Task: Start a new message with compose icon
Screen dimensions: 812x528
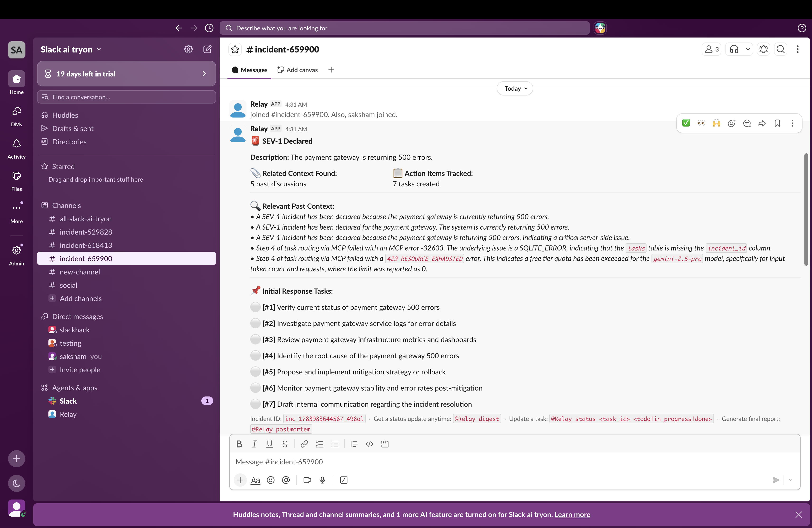Action: tap(207, 49)
